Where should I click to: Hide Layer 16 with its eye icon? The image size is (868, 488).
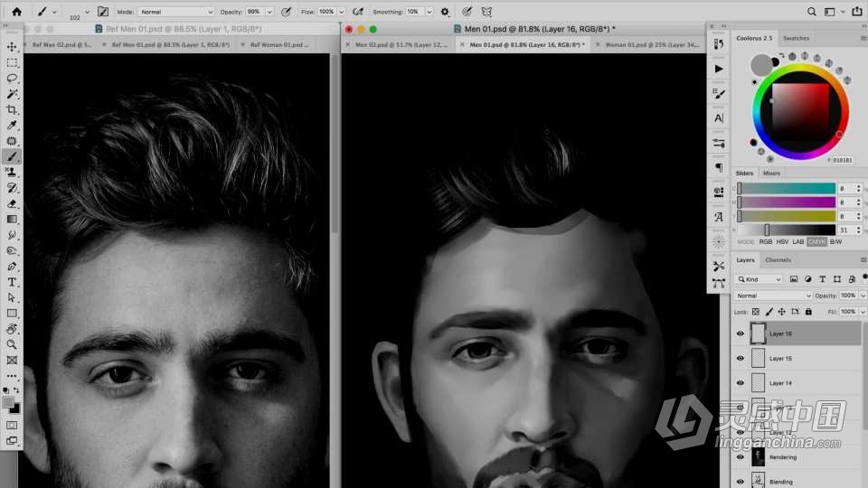click(x=741, y=333)
